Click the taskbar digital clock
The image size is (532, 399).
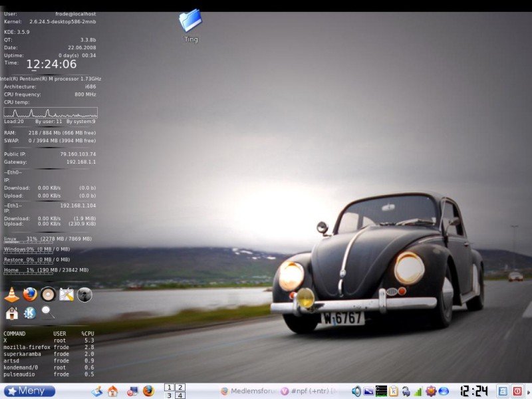pos(474,391)
